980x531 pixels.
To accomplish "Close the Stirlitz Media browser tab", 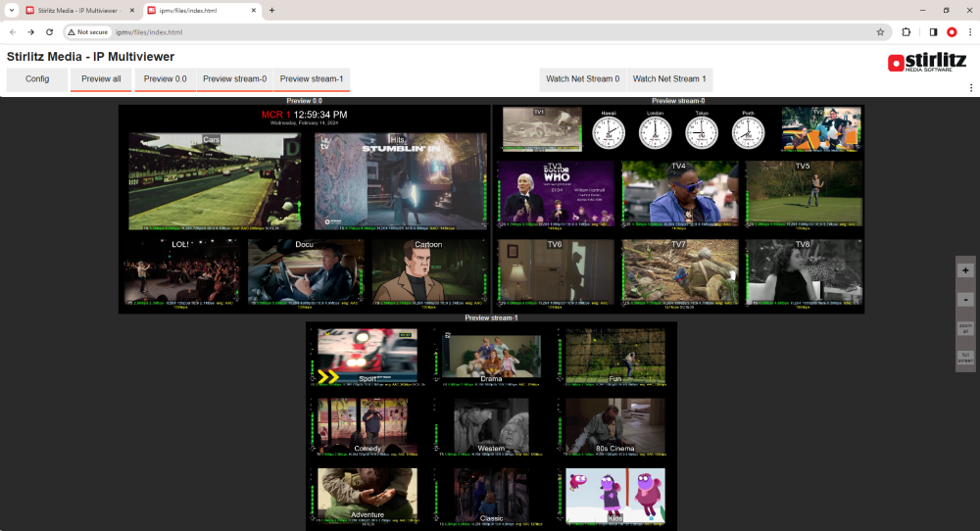I will 132,11.
